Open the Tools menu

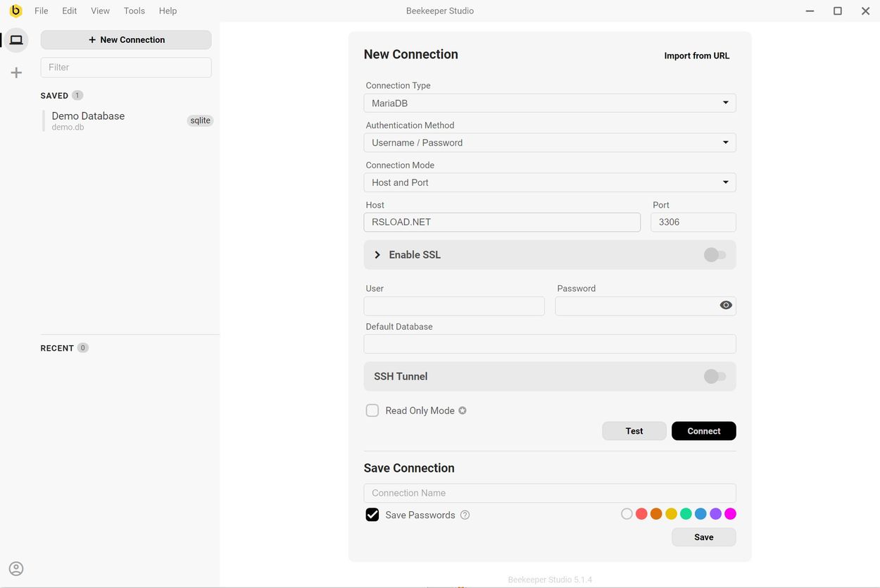click(x=134, y=11)
